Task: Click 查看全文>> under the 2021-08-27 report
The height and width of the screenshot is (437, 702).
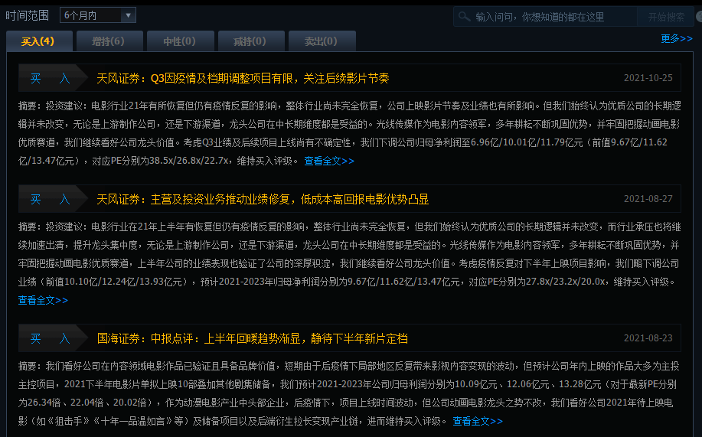Action: pos(43,300)
